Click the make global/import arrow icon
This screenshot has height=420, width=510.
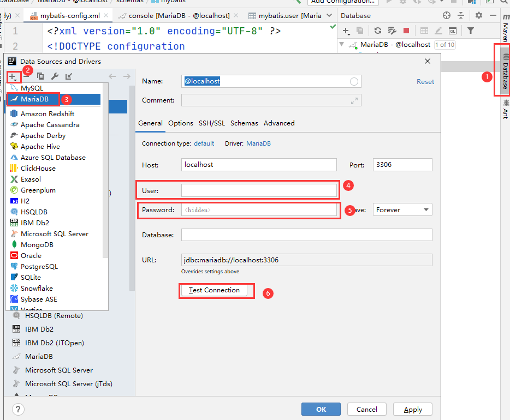68,76
